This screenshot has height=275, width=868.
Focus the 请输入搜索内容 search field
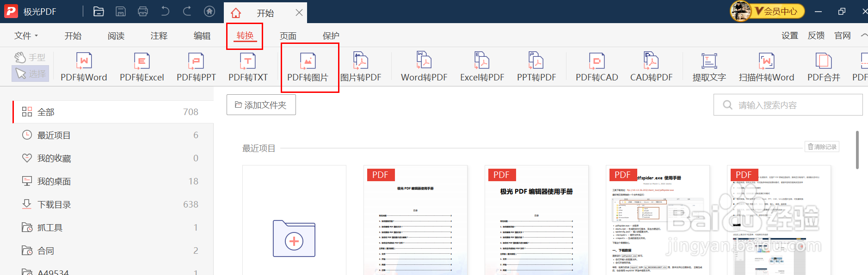pyautogui.click(x=788, y=105)
